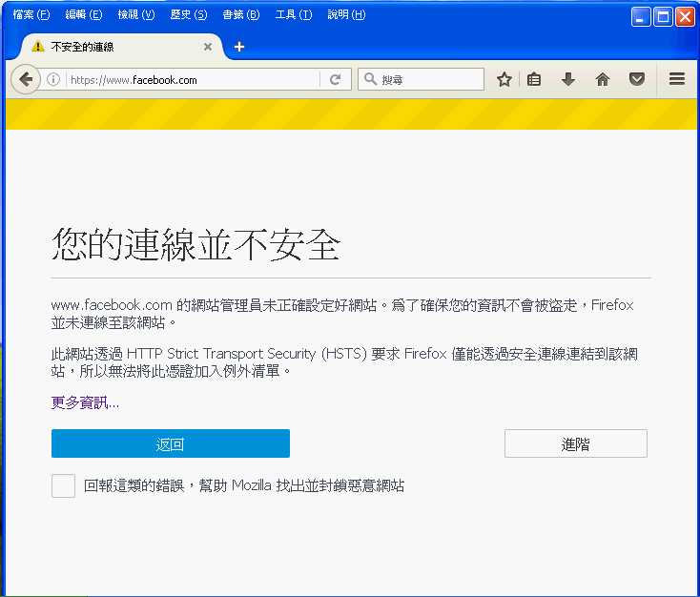Image resolution: width=700 pixels, height=597 pixels.
Task: Click the URL address bar field
Action: [x=191, y=80]
